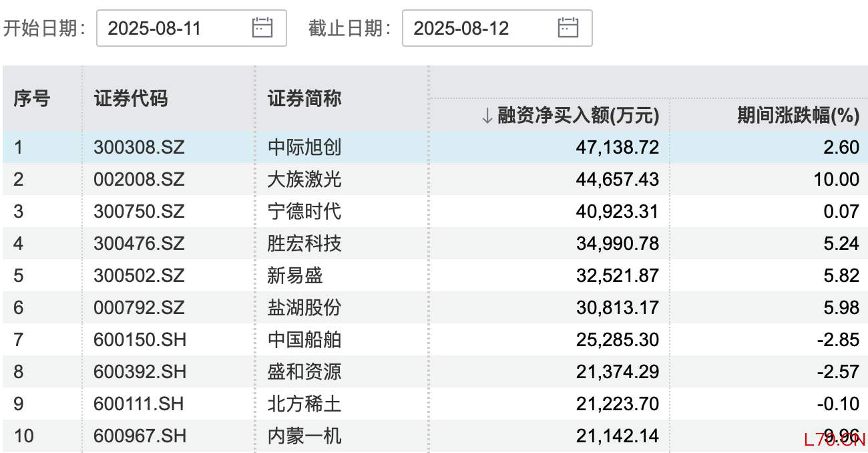Open the end date calendar icon
Image resolution: width=868 pixels, height=453 pixels.
click(568, 27)
